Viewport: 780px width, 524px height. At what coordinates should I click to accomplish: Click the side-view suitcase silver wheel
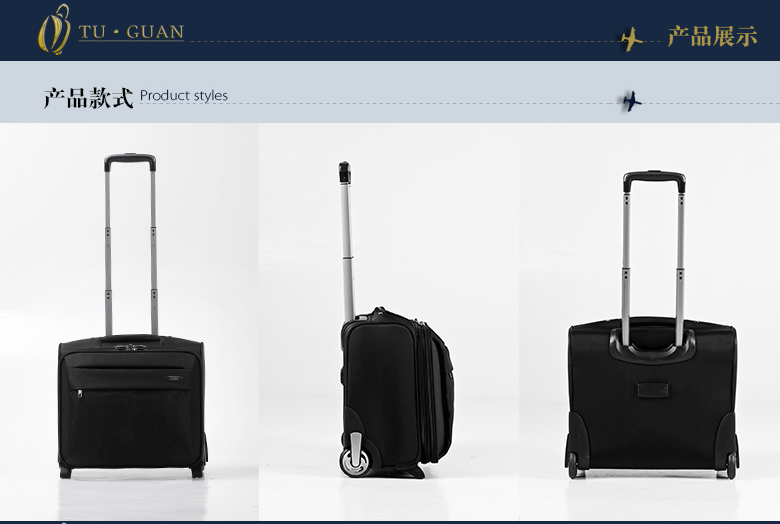click(x=355, y=462)
